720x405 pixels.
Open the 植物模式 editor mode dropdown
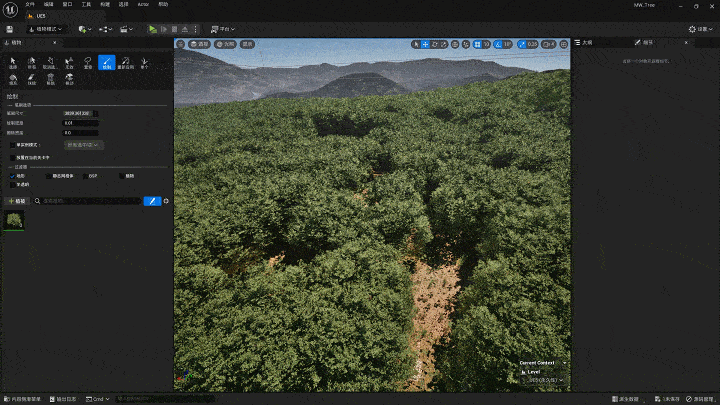pos(43,29)
